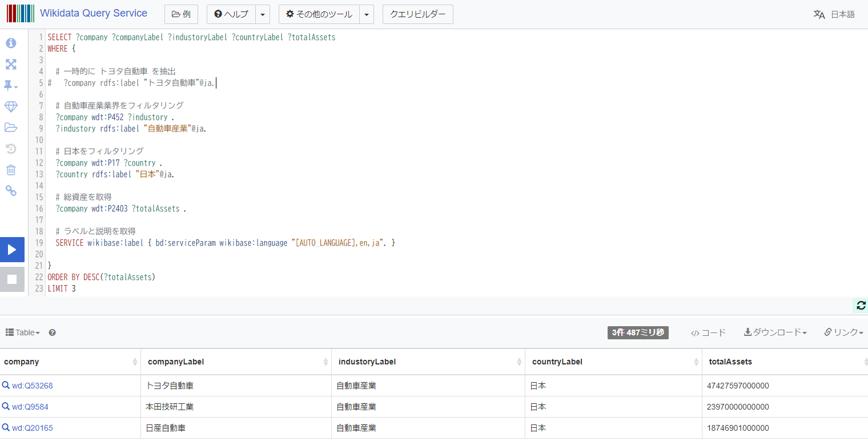This screenshot has height=445, width=868.
Task: Sort by the companyLabel column header
Action: coord(236,362)
